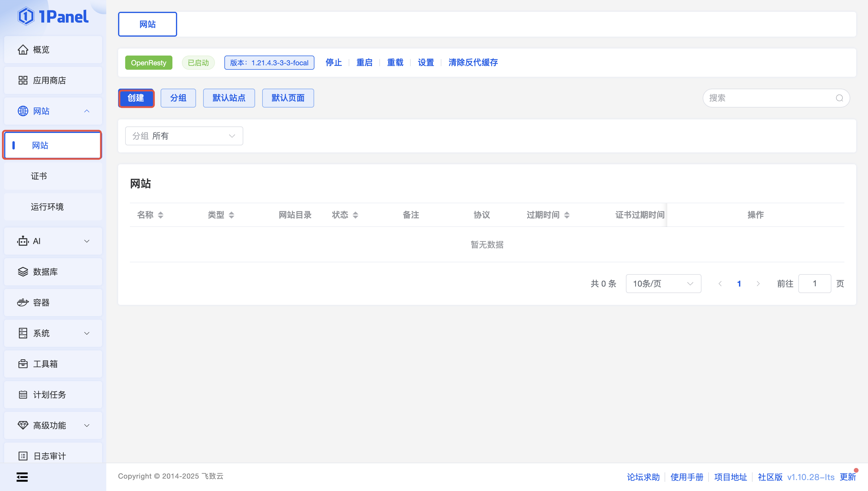Click 清除反代缓存
Screen dimensions: 868x491
click(x=473, y=63)
